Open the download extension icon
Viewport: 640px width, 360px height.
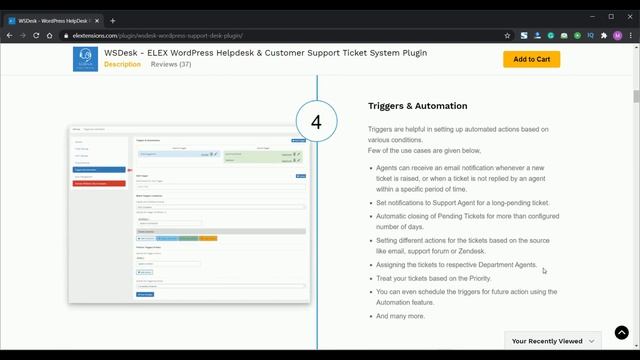pos(538,36)
